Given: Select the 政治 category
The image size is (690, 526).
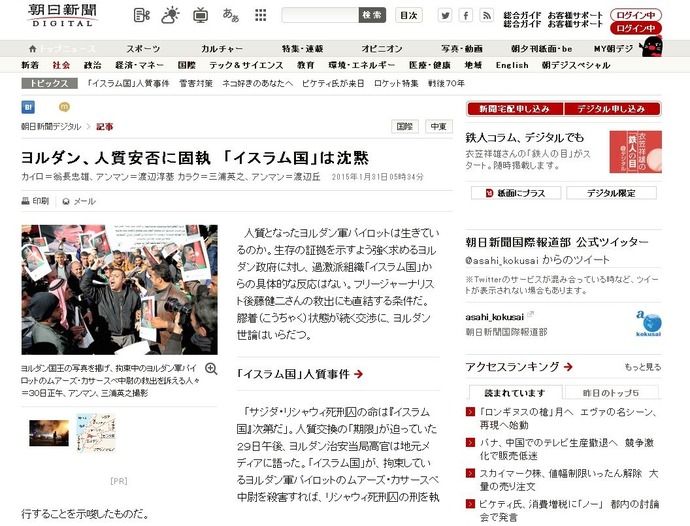Looking at the screenshot, I should (x=92, y=65).
